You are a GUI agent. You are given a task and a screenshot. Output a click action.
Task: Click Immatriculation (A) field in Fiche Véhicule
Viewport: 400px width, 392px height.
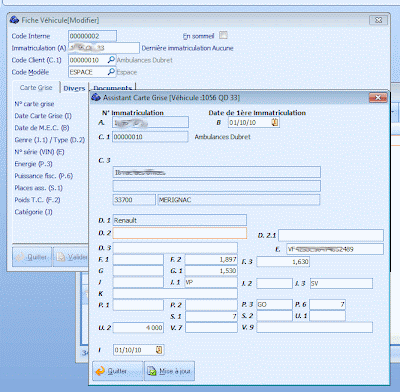point(104,48)
